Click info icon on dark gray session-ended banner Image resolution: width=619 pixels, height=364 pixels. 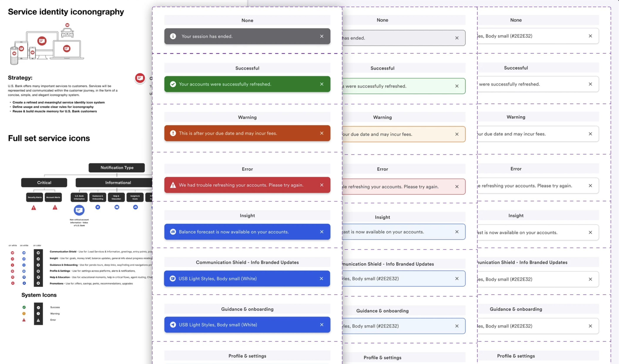tap(173, 36)
